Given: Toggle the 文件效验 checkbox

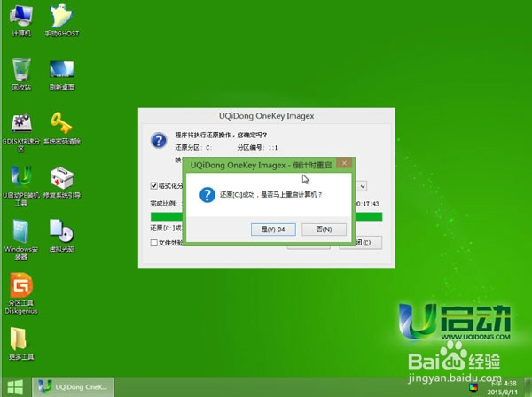Looking at the screenshot, I should (153, 243).
